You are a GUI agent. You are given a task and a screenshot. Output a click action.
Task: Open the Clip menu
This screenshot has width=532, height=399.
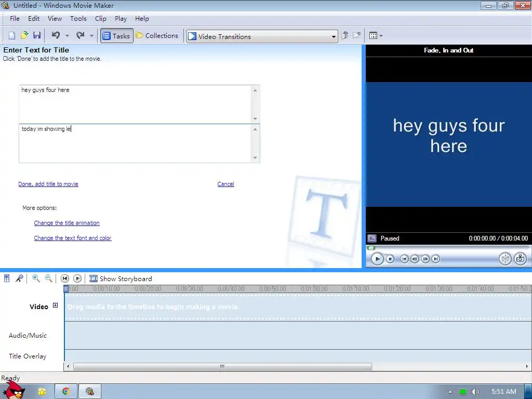[x=100, y=19]
